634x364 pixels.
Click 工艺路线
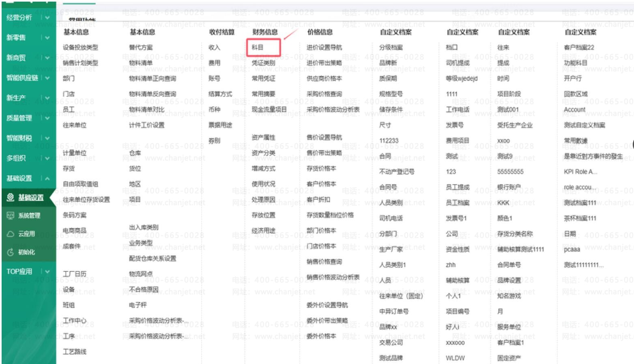click(x=75, y=352)
